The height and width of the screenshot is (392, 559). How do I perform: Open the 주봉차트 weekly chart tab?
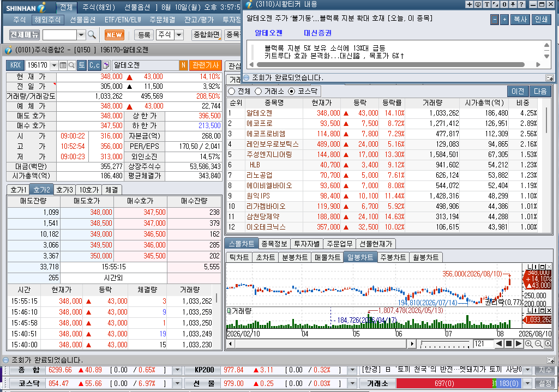[x=393, y=257]
